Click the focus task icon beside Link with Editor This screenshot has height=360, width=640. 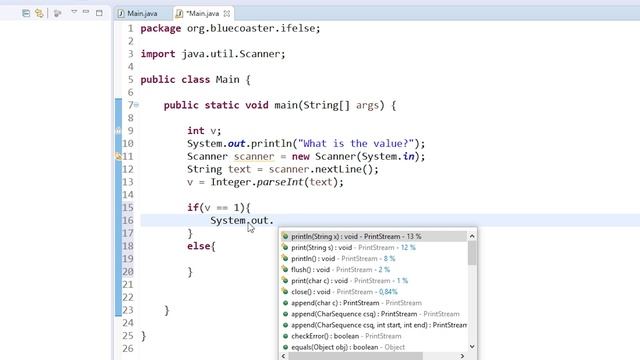pyautogui.click(x=58, y=13)
